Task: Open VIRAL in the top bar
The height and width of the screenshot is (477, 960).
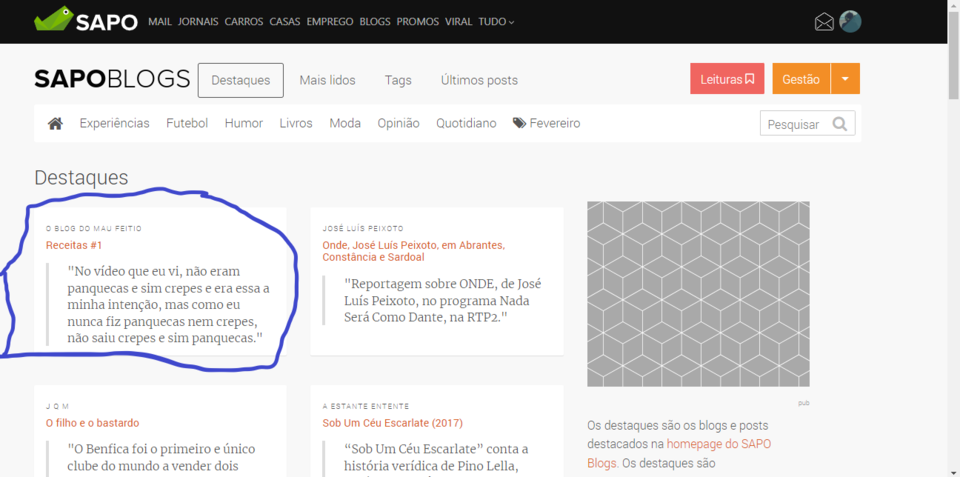Action: click(x=459, y=21)
